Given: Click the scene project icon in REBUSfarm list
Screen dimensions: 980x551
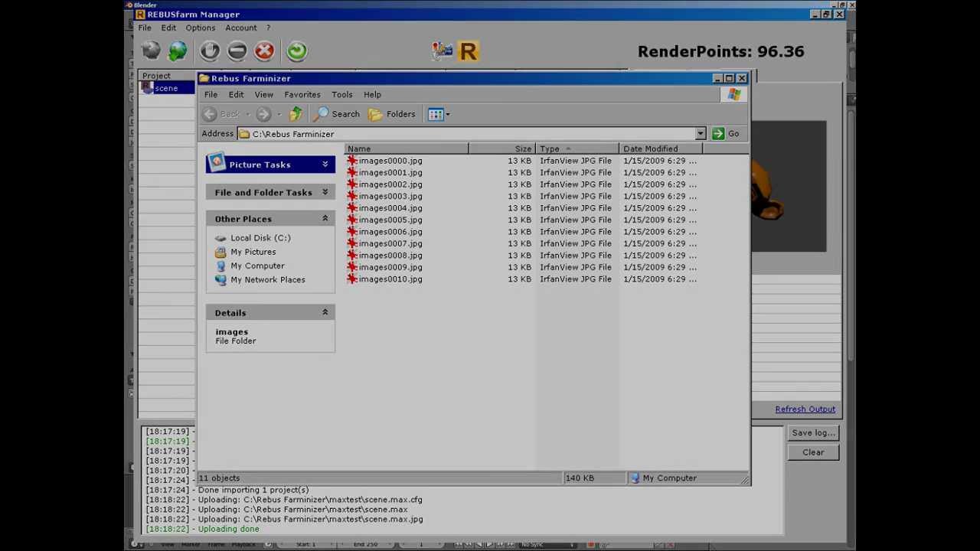Looking at the screenshot, I should 148,88.
